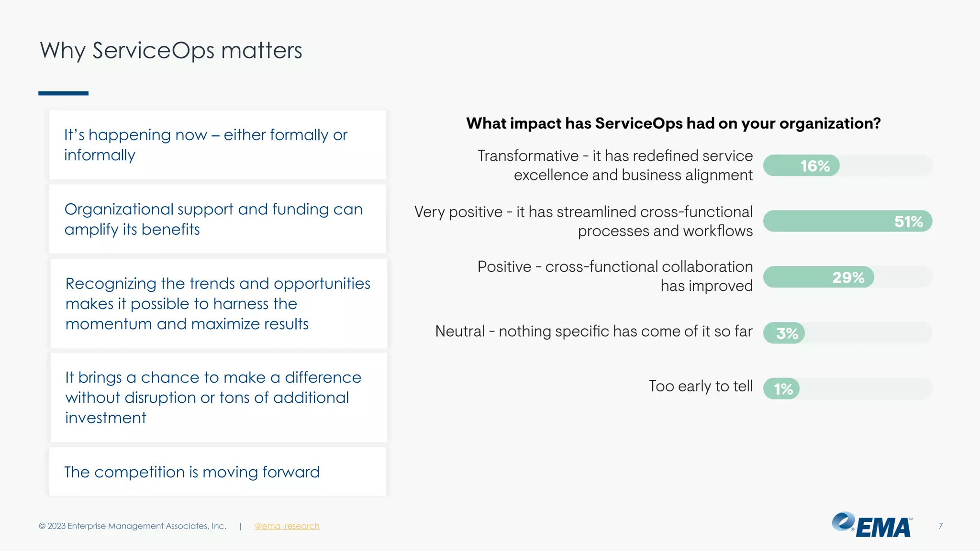The height and width of the screenshot is (551, 980).
Task: Select the 3% Neutral bar
Action: 784,333
